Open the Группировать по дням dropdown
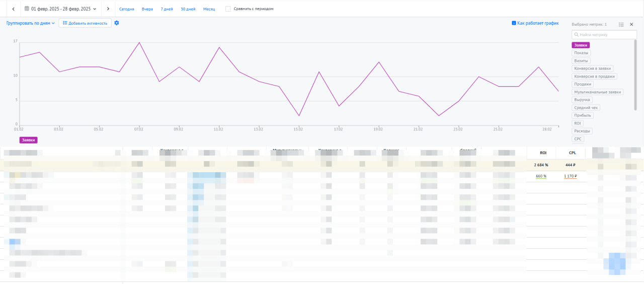The height and width of the screenshot is (284, 644). [31, 23]
